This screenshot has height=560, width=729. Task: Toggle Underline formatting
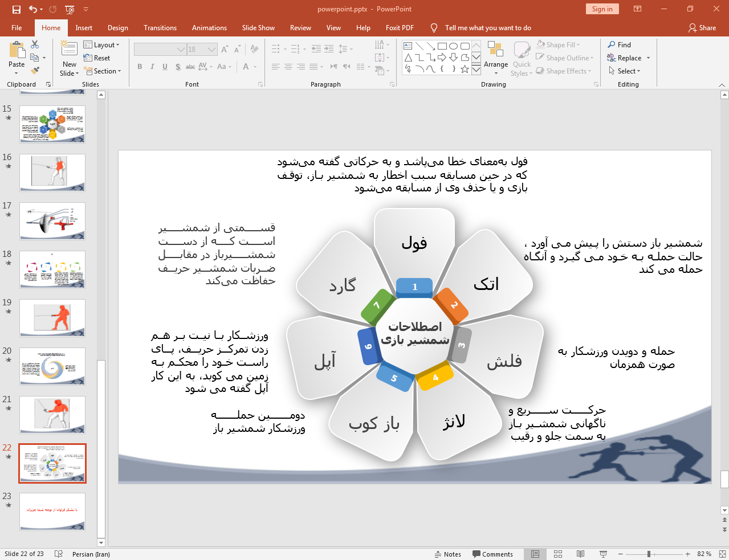click(x=165, y=67)
